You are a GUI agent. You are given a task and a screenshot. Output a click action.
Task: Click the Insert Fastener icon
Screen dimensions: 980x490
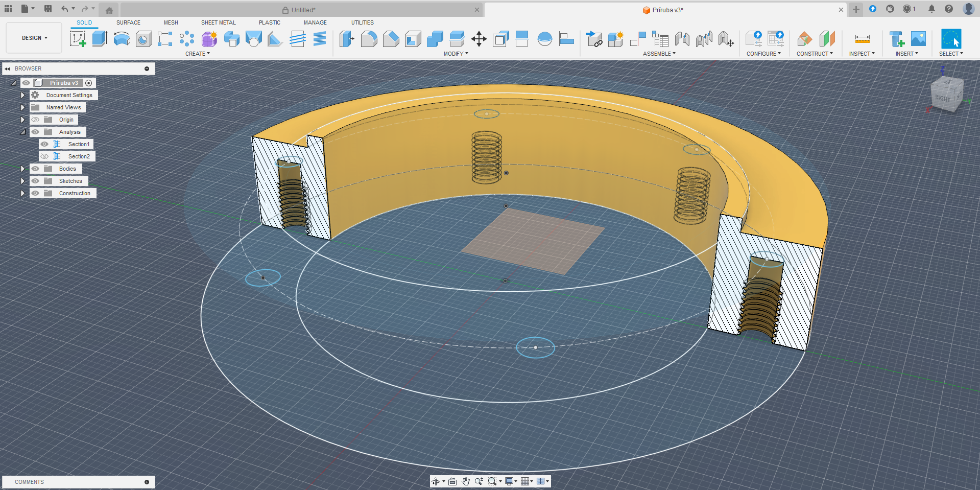click(897, 39)
